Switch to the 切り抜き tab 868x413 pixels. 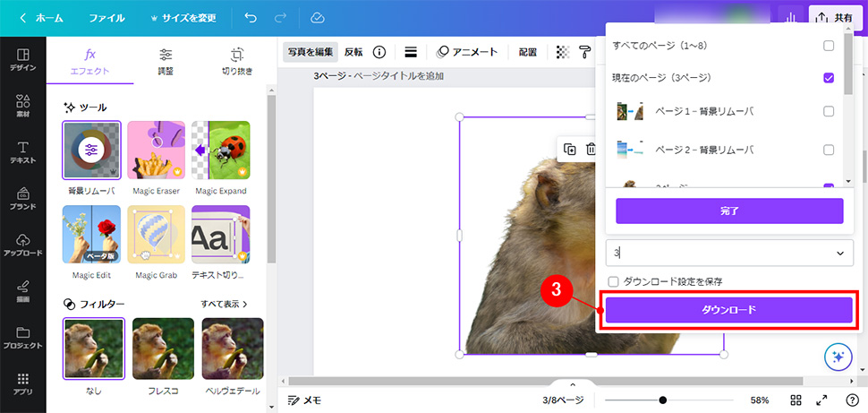tap(237, 61)
